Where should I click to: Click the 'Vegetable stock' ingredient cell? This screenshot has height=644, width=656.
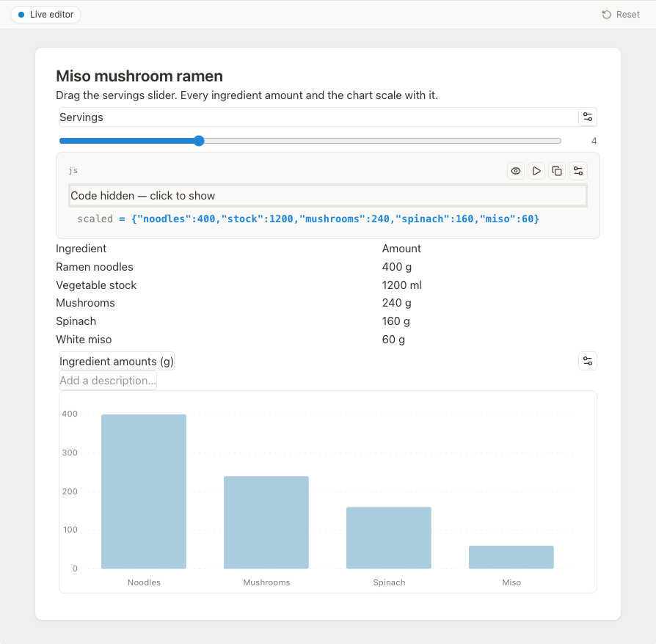(x=96, y=285)
